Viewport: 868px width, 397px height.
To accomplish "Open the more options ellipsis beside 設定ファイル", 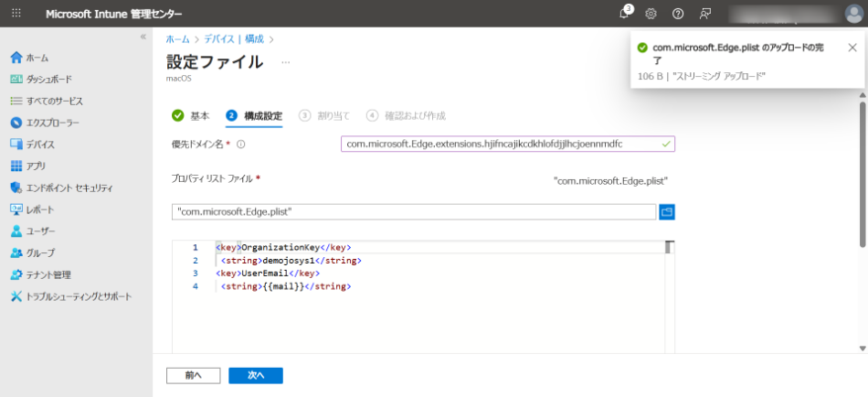I will point(285,62).
